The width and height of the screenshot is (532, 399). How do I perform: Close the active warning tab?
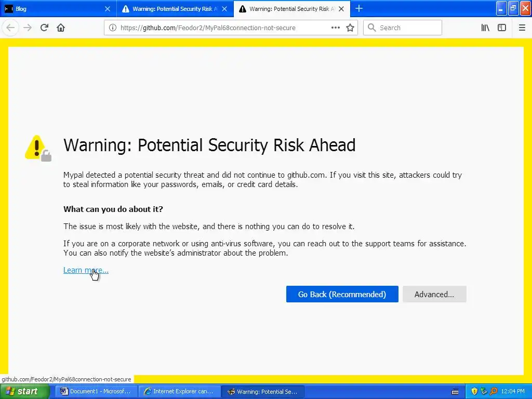click(x=341, y=9)
